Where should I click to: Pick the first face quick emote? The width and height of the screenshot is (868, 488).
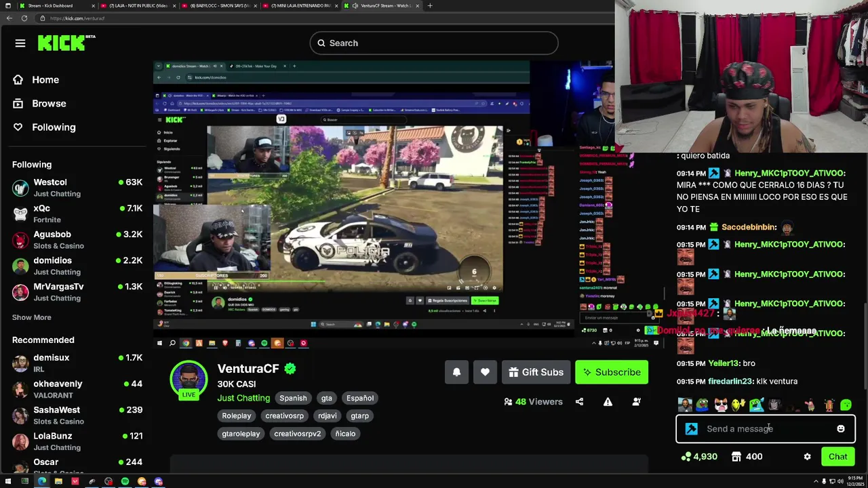tap(685, 405)
